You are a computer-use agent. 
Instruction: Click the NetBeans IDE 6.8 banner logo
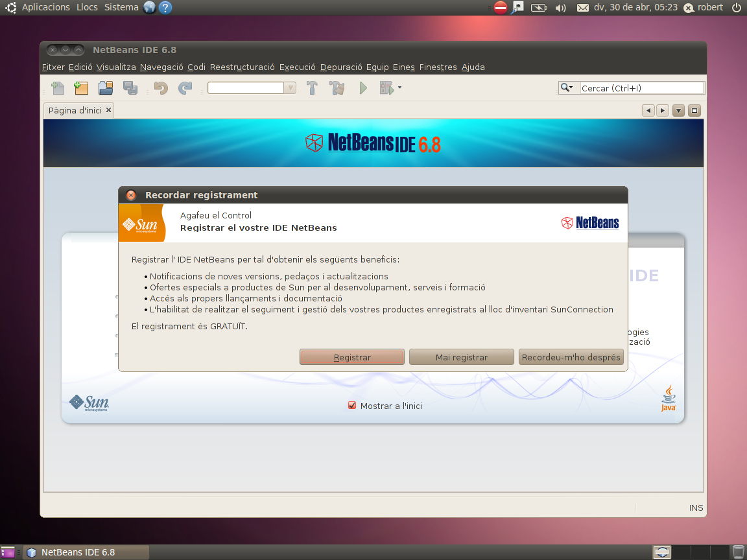373,143
